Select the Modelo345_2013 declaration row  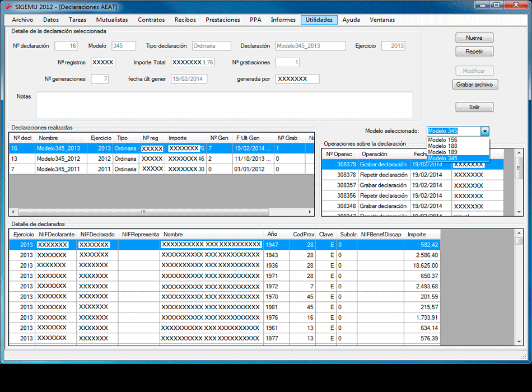coord(161,148)
